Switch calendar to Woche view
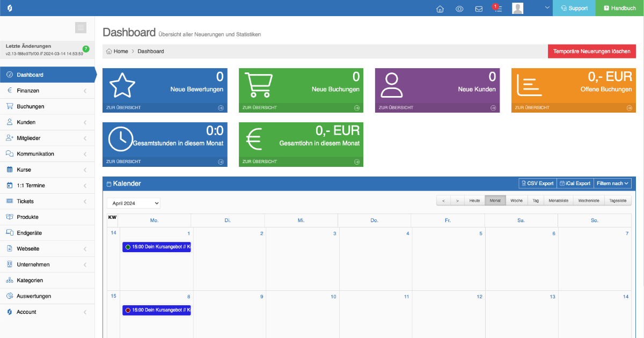 pyautogui.click(x=516, y=201)
